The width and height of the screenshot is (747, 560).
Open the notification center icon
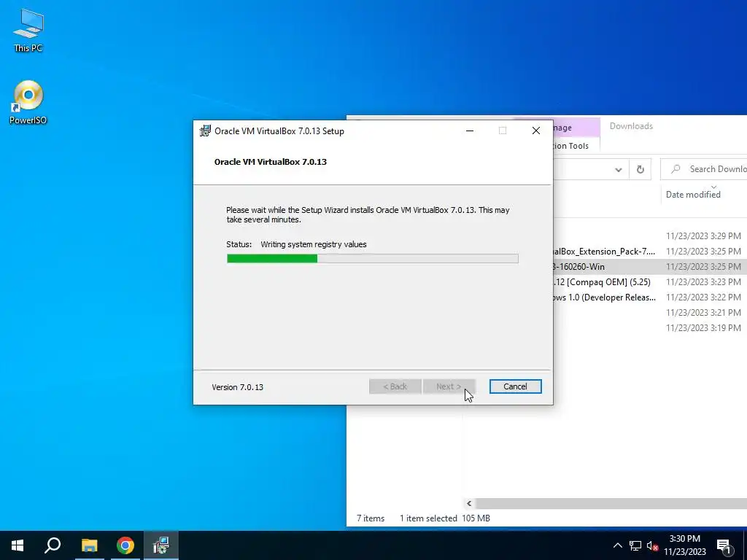click(724, 546)
